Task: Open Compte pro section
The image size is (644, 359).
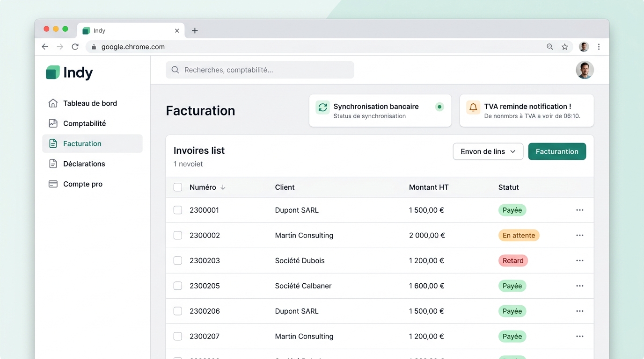Action: click(92, 184)
